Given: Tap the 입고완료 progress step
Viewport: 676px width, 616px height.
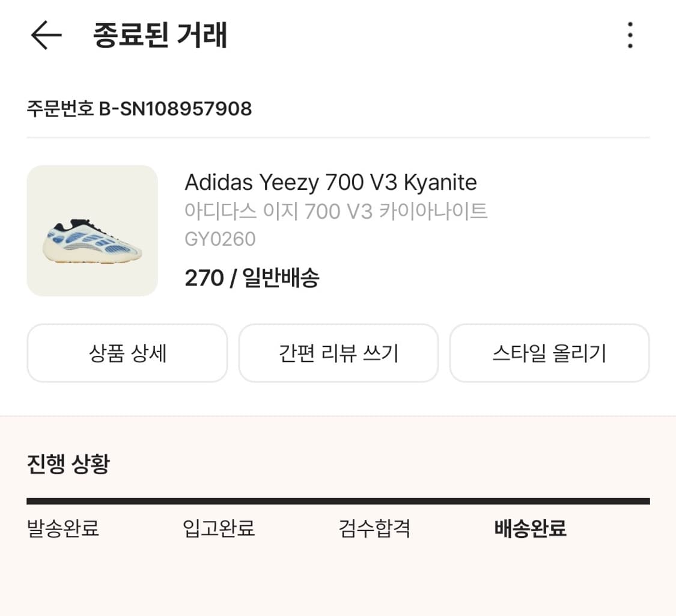Looking at the screenshot, I should click(x=218, y=529).
